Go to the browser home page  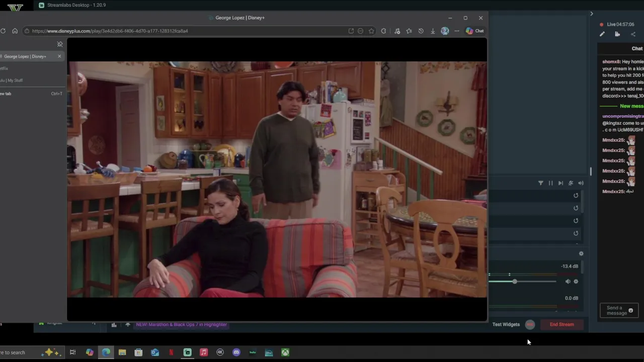click(x=15, y=31)
